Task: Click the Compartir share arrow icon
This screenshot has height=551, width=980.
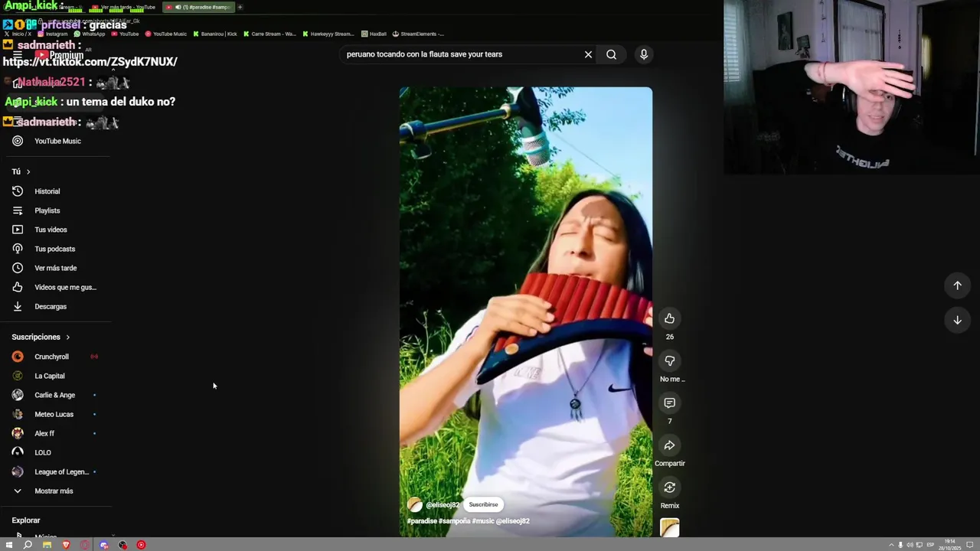Action: [669, 445]
